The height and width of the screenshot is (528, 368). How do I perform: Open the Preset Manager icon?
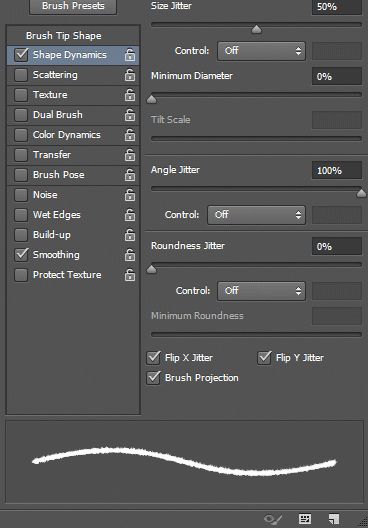[305, 519]
